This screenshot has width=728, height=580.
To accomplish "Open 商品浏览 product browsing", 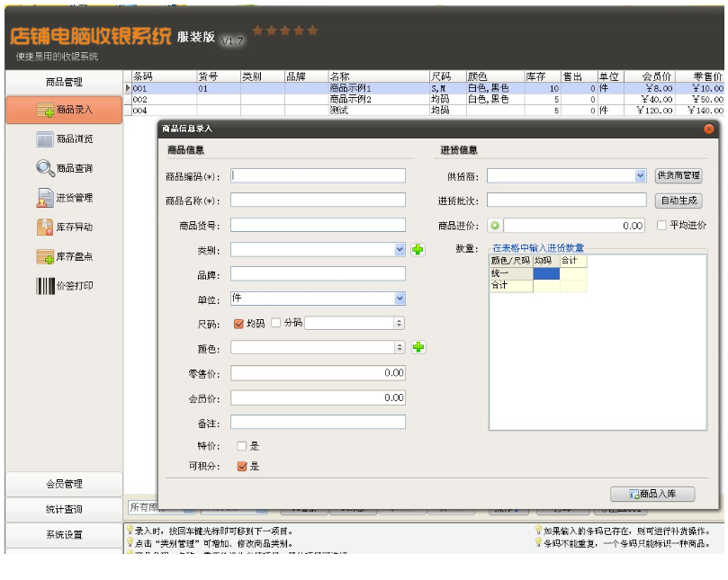I will (x=64, y=139).
